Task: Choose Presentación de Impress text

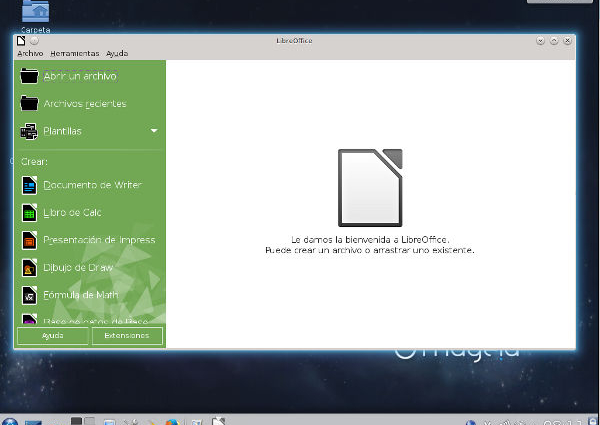Action: (99, 240)
